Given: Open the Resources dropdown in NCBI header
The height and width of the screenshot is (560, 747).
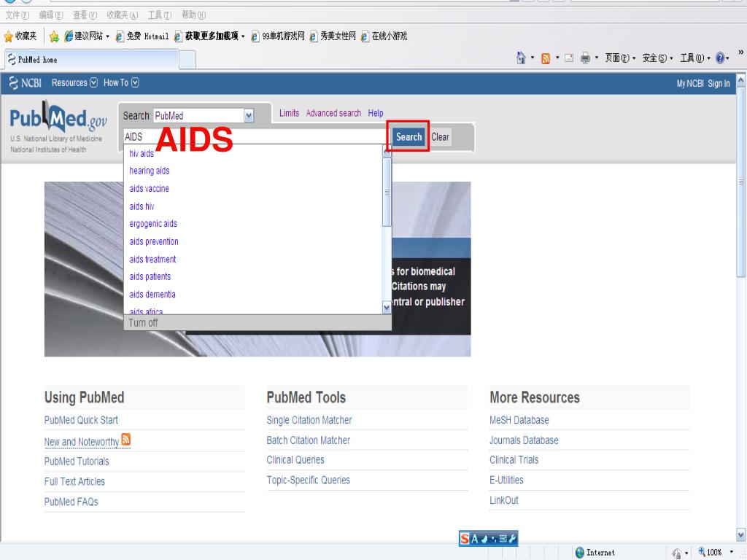Looking at the screenshot, I should tap(74, 83).
